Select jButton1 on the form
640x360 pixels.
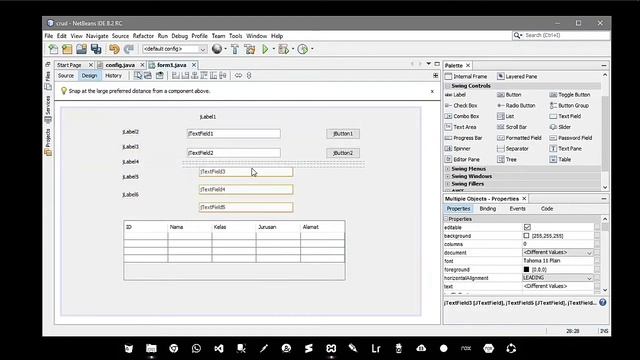[x=343, y=134]
